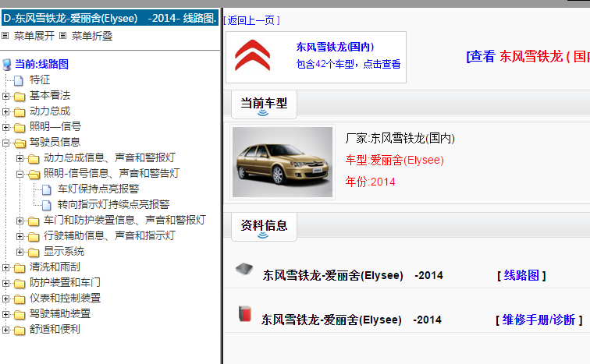Expand 行驶辅助信息、声音和指示灯 node
The height and width of the screenshot is (364, 590).
(x=20, y=236)
